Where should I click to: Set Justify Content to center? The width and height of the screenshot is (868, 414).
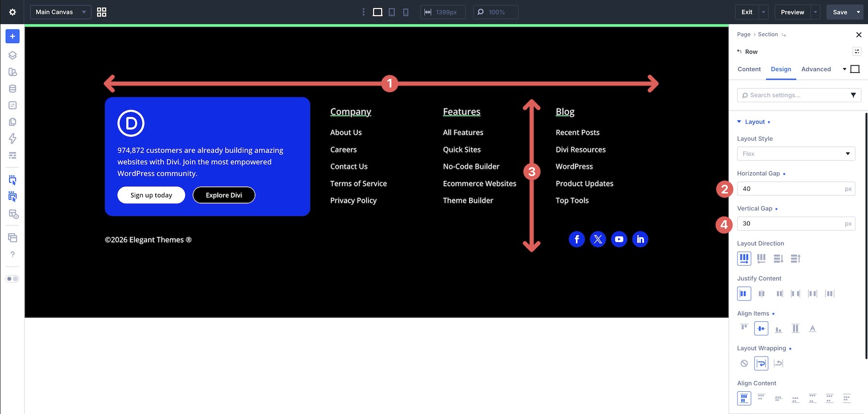click(761, 293)
